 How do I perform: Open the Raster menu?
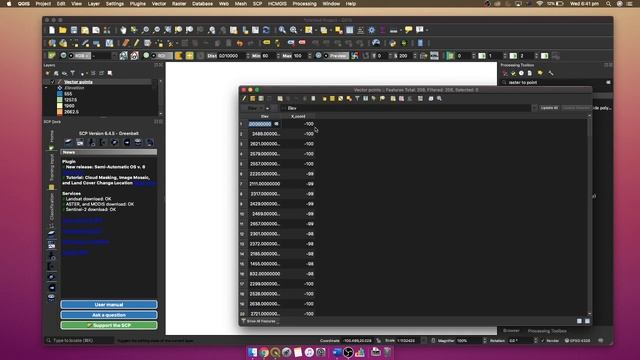(x=179, y=4)
